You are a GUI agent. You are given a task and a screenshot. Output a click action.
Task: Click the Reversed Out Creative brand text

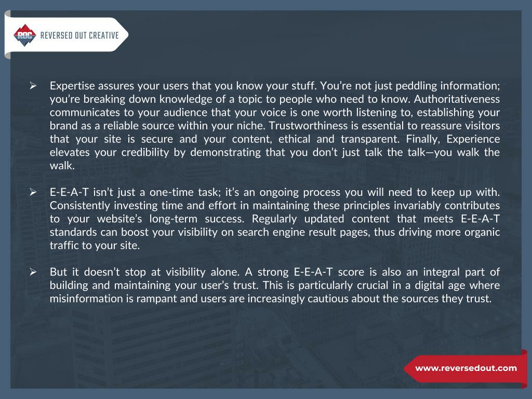(79, 35)
